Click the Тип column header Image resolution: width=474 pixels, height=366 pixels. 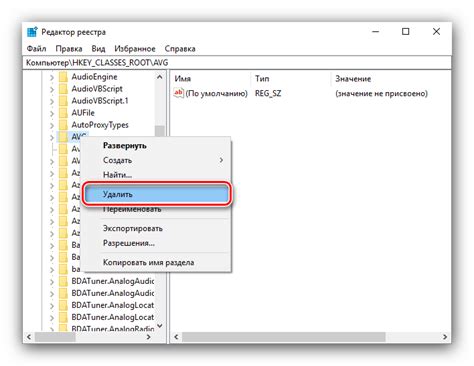point(262,79)
